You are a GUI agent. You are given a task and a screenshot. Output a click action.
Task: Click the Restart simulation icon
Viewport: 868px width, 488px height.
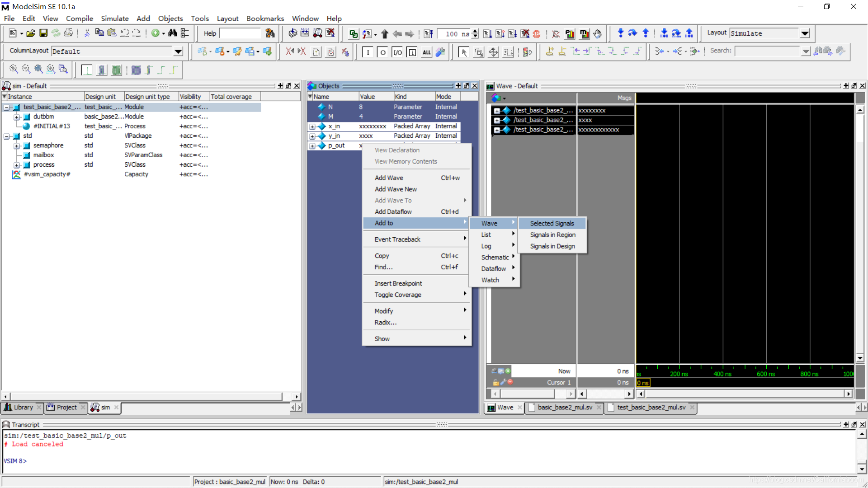[429, 33]
